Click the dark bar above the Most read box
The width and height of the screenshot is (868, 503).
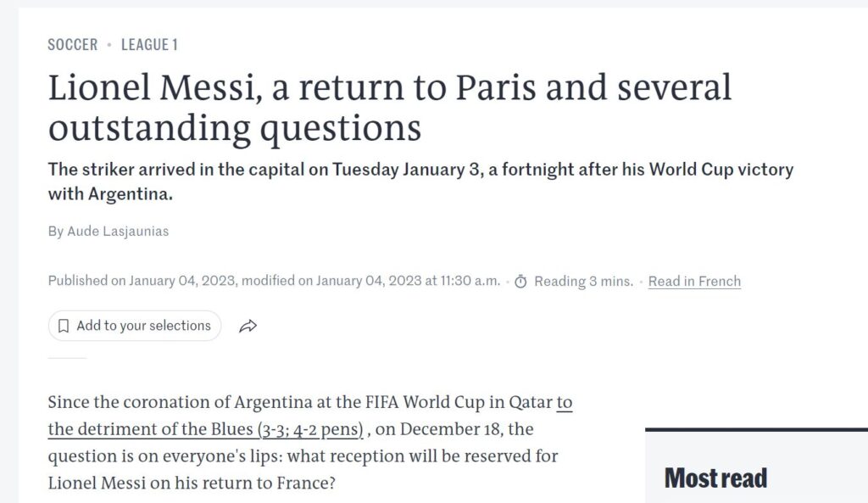pos(756,429)
